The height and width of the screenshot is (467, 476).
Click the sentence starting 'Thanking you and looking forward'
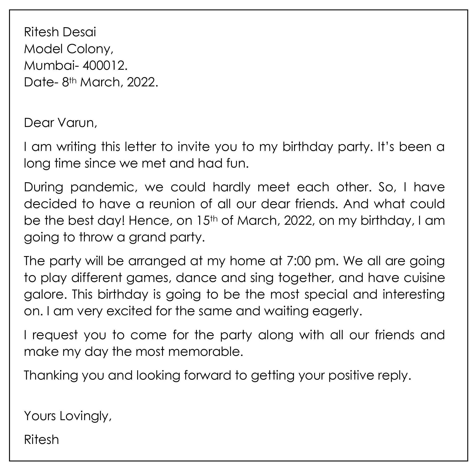tap(217, 375)
